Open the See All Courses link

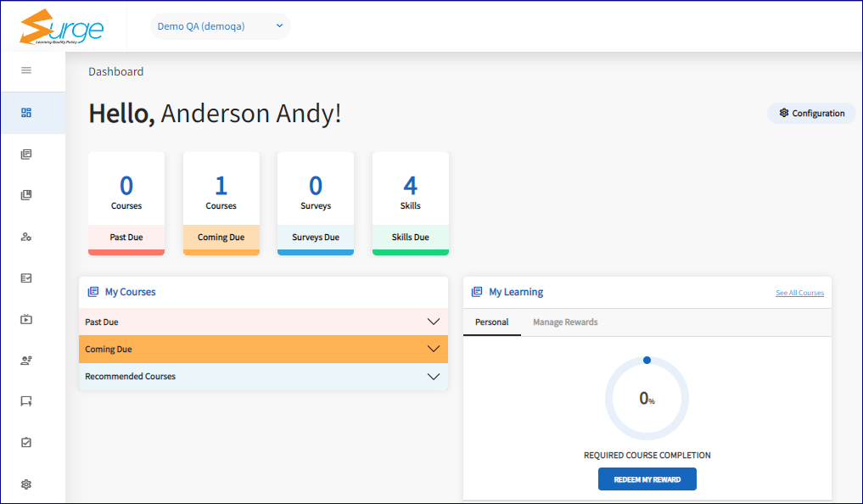[799, 292]
